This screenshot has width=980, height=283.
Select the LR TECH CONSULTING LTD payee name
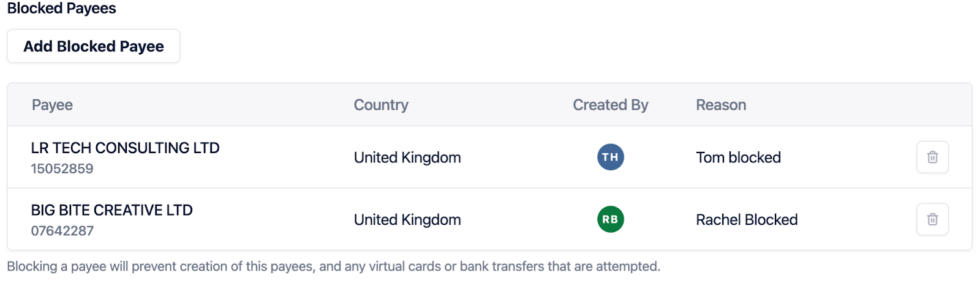tap(125, 148)
